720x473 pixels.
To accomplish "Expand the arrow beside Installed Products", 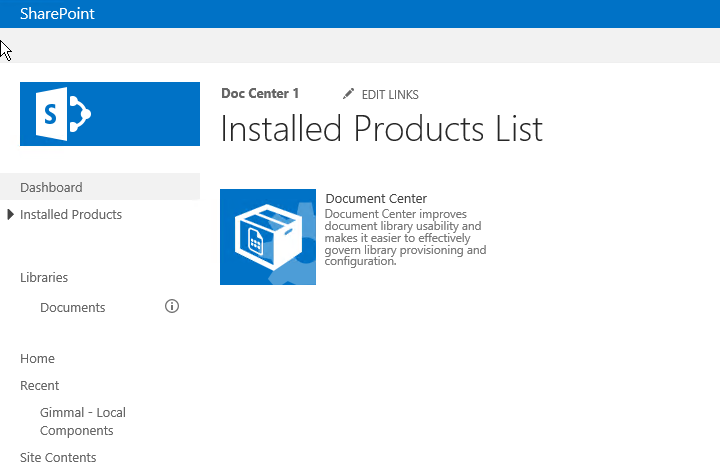I will pos(11,214).
